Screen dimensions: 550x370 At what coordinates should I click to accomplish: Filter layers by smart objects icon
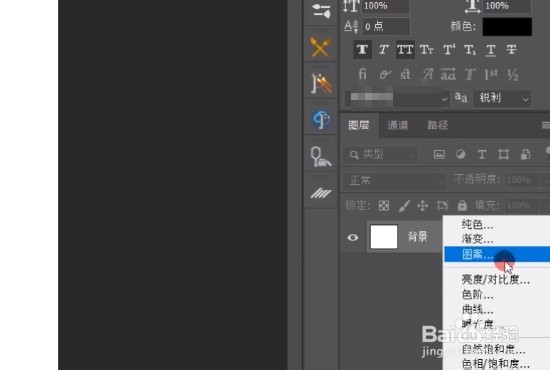pyautogui.click(x=525, y=154)
